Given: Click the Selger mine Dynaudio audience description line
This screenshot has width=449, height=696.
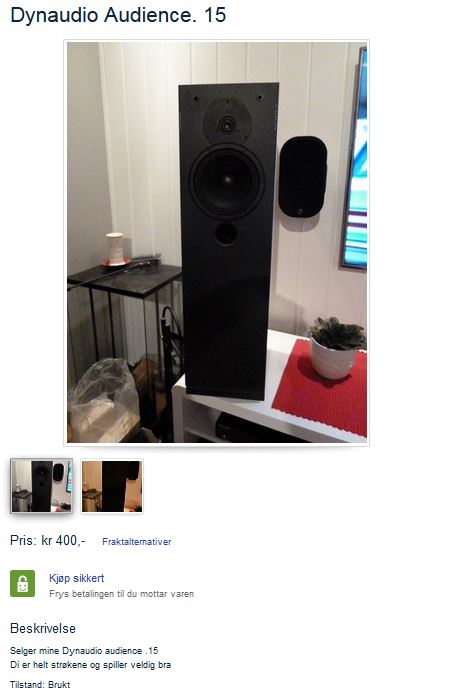Looking at the screenshot, I should 84,650.
